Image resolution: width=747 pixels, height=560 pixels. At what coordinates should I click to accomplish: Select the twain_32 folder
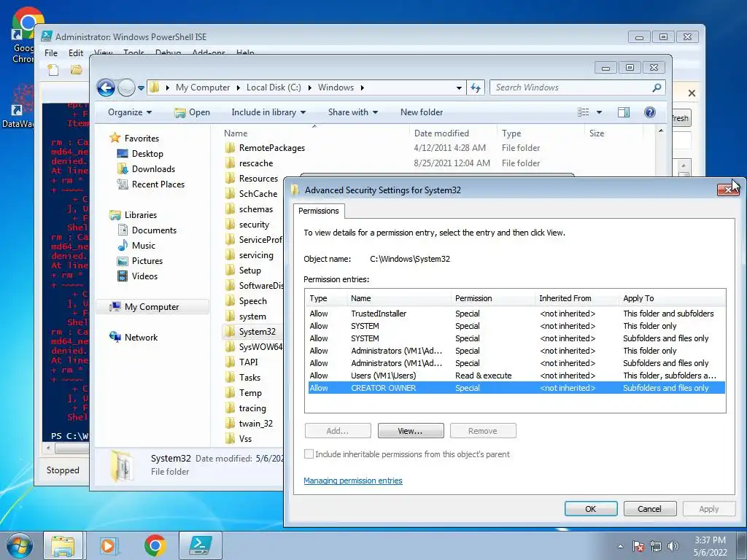[x=256, y=424]
